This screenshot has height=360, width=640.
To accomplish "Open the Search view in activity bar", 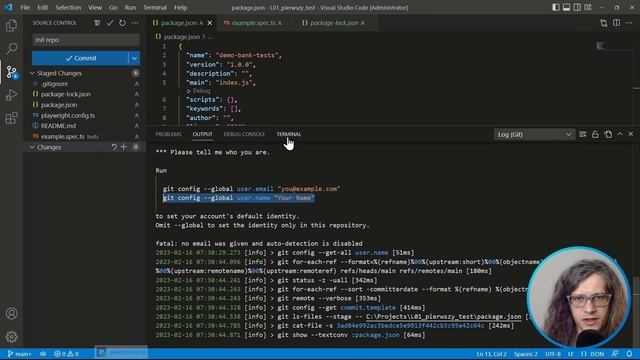I will [11, 49].
